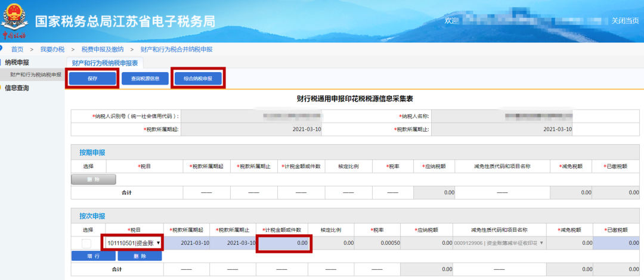
Task: Expand the 纳税申报 sidebar section
Action: [x=17, y=63]
